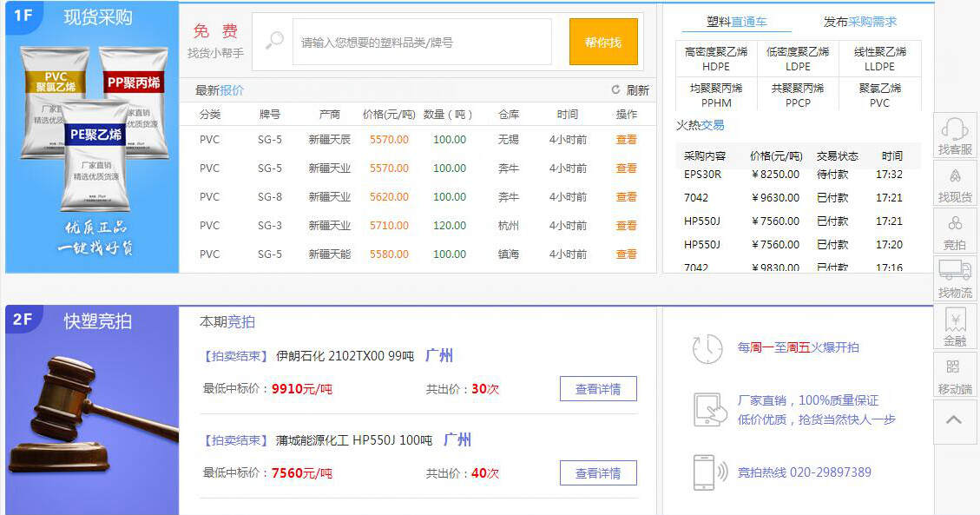This screenshot has width=980, height=515.
Task: Refresh the latest quotes list
Action: click(x=630, y=90)
